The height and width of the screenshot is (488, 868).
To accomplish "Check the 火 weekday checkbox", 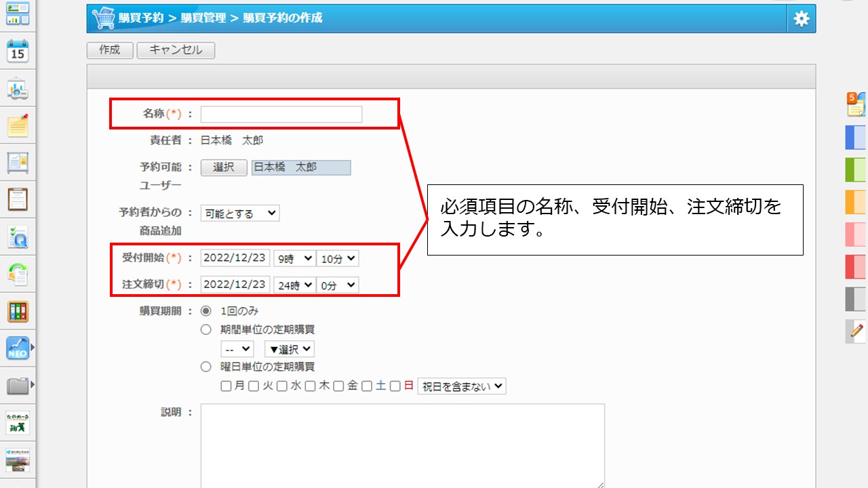I will 254,386.
